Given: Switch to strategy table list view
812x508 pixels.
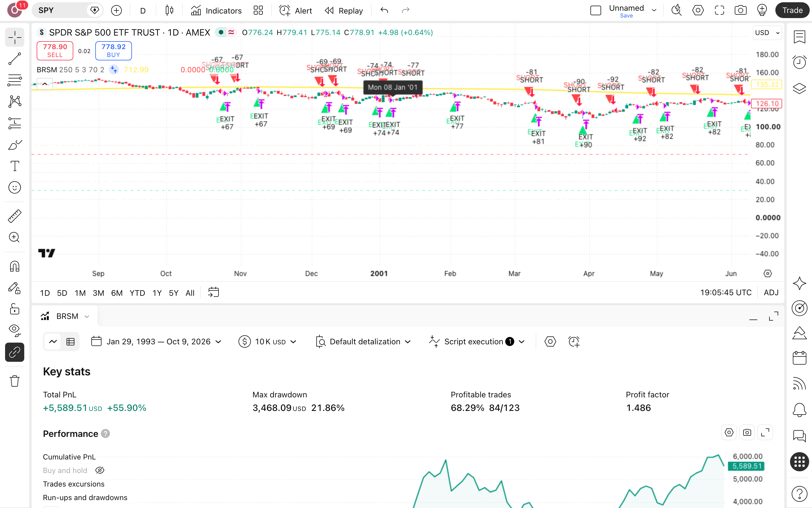Looking at the screenshot, I should (70, 342).
